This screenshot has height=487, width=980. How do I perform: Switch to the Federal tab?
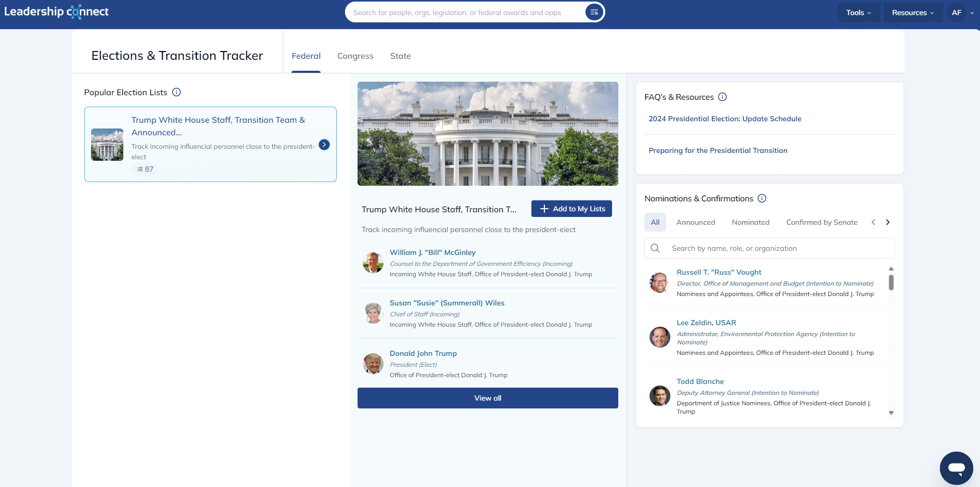click(x=306, y=56)
